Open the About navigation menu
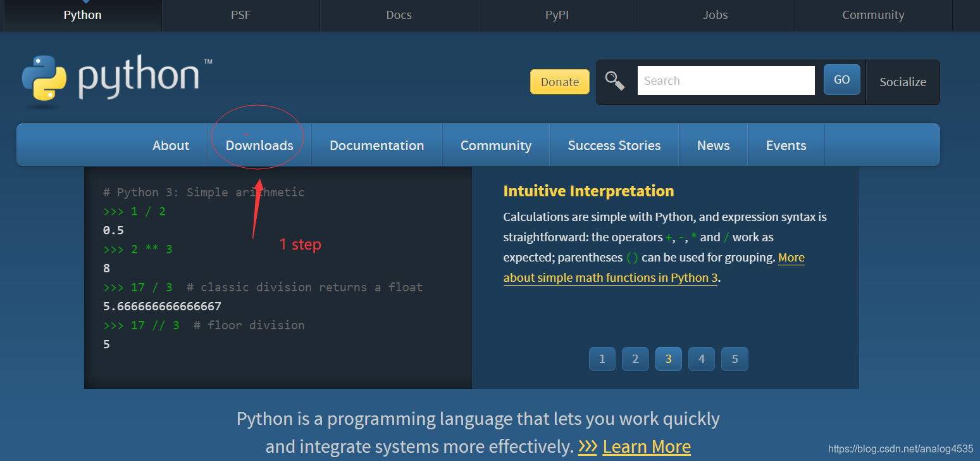This screenshot has width=980, height=461. [171, 146]
